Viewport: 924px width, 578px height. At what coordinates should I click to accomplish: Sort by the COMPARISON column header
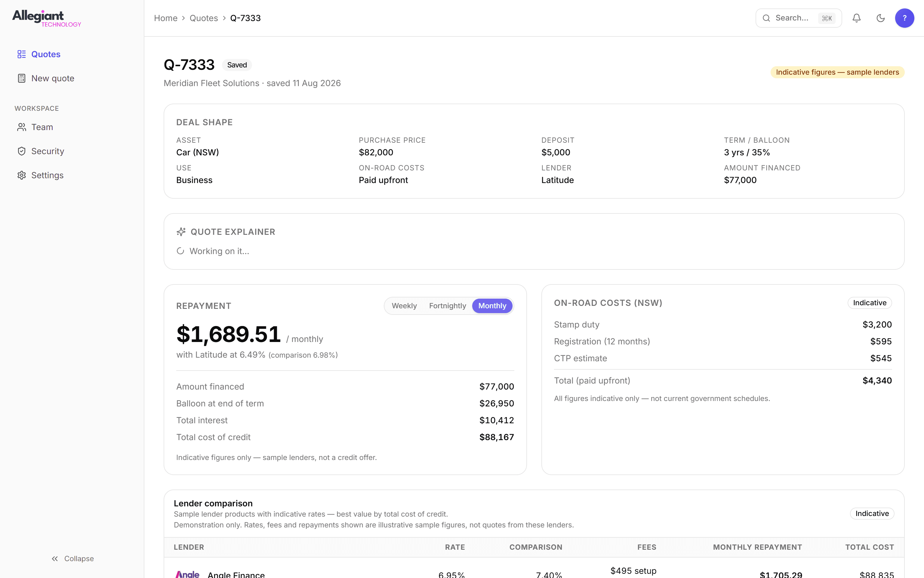(536, 547)
